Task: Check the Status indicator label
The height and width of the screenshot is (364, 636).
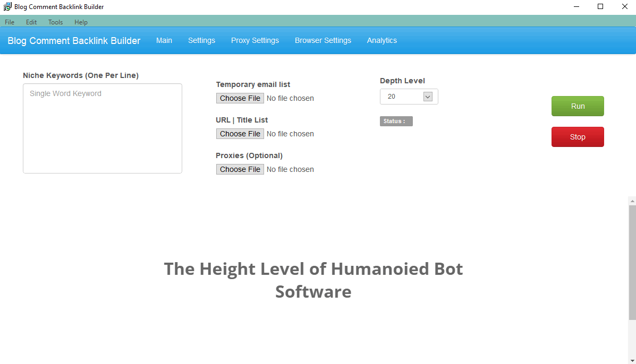Action: tap(396, 121)
